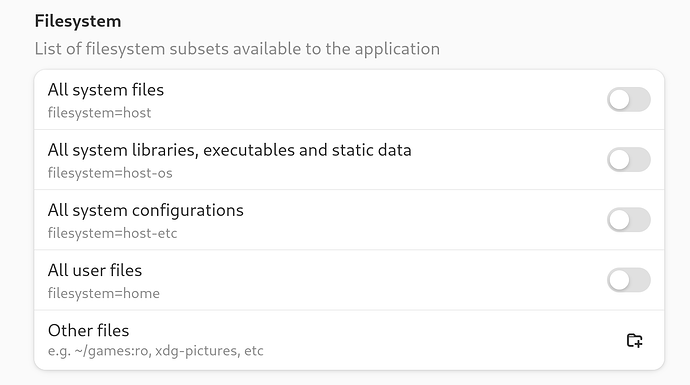Enable the All user files switch
The height and width of the screenshot is (385, 690).
(629, 280)
